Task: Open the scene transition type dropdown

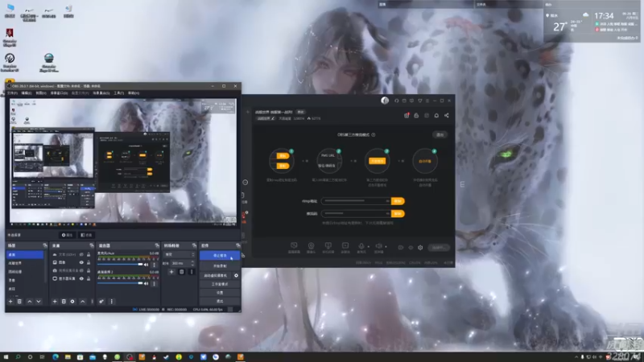Action: (x=180, y=255)
